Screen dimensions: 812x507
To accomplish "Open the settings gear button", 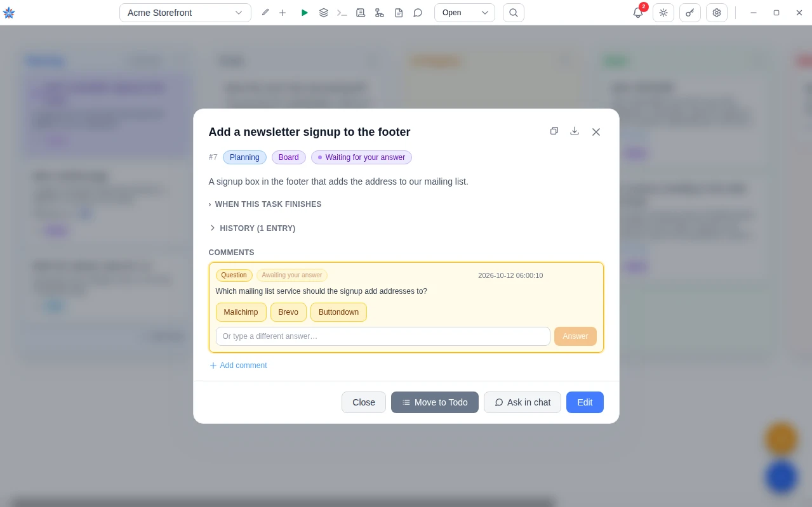I will 717,13.
